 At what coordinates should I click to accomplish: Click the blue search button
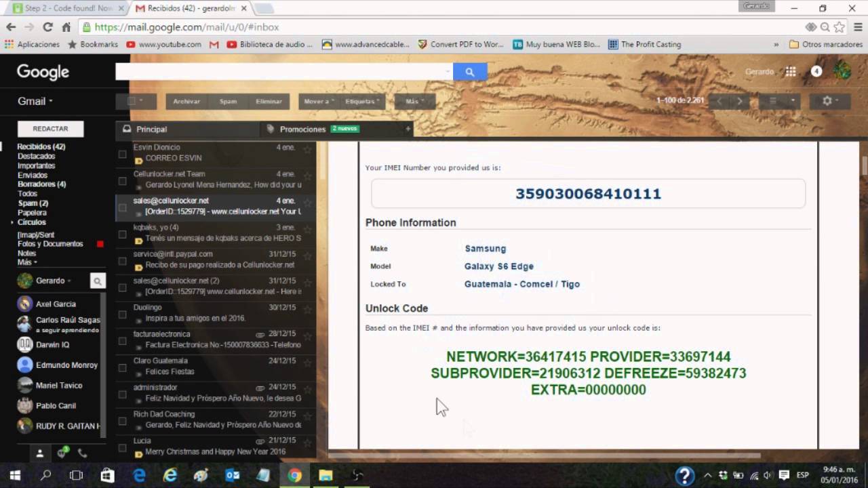(470, 72)
